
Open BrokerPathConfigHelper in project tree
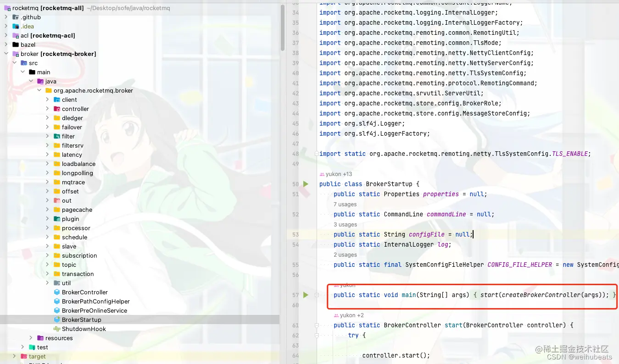96,301
